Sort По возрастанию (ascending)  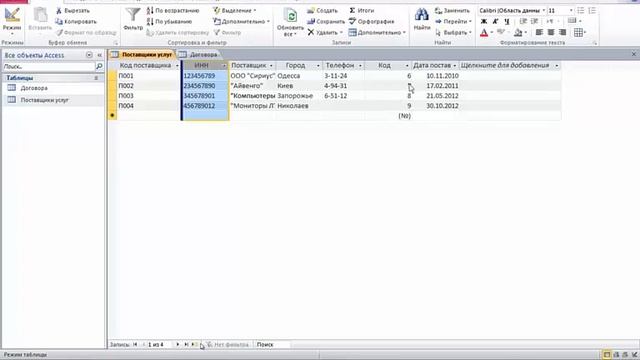point(173,11)
